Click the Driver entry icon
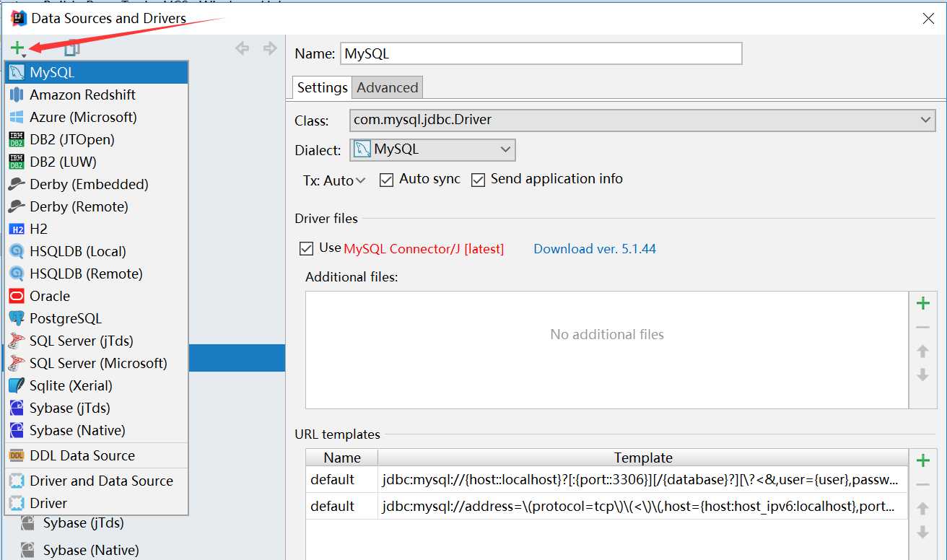Viewport: 947px width, 560px height. click(17, 503)
